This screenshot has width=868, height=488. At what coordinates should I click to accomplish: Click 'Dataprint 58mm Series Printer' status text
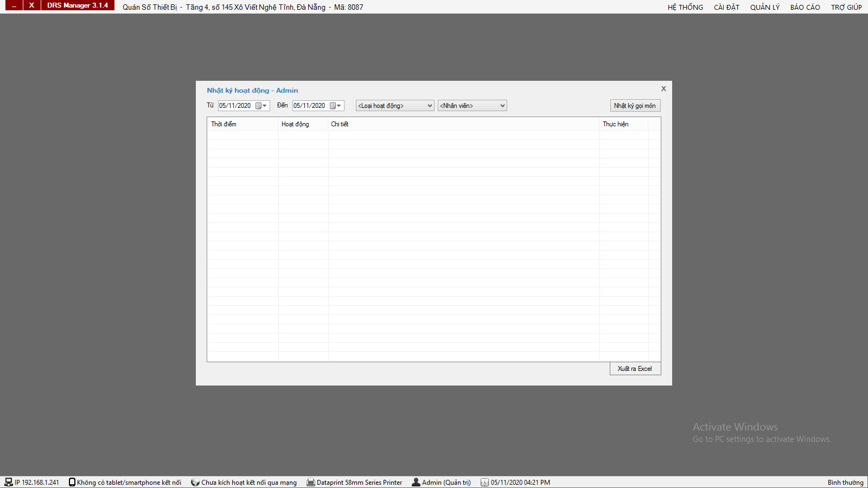coord(360,483)
